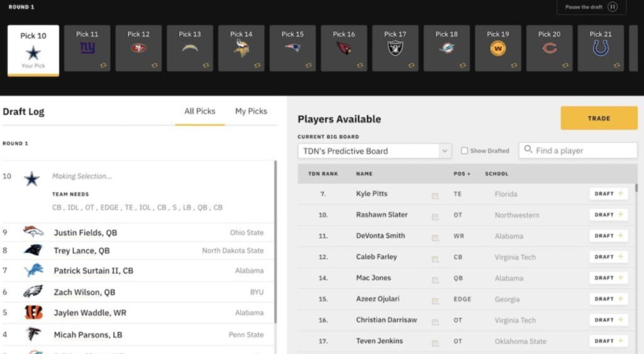Click the Bengals logo beside Jaylen Waddle

click(x=34, y=313)
